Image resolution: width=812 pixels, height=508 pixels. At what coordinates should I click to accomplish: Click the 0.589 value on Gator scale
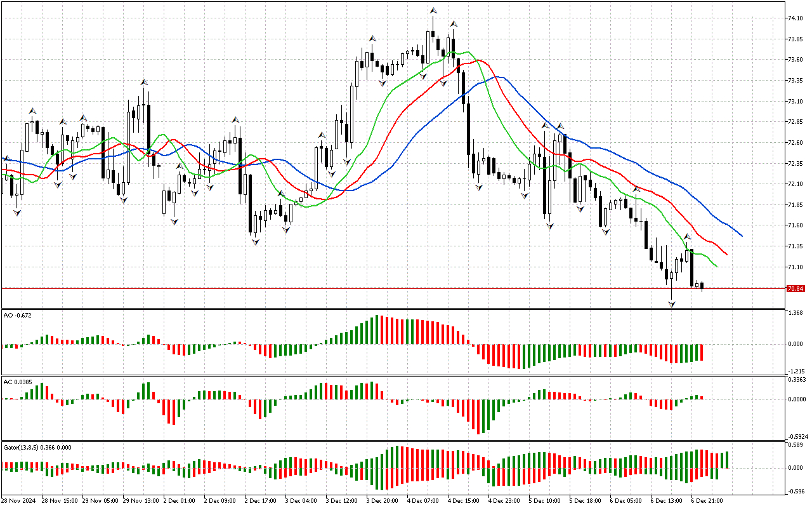(x=796, y=445)
